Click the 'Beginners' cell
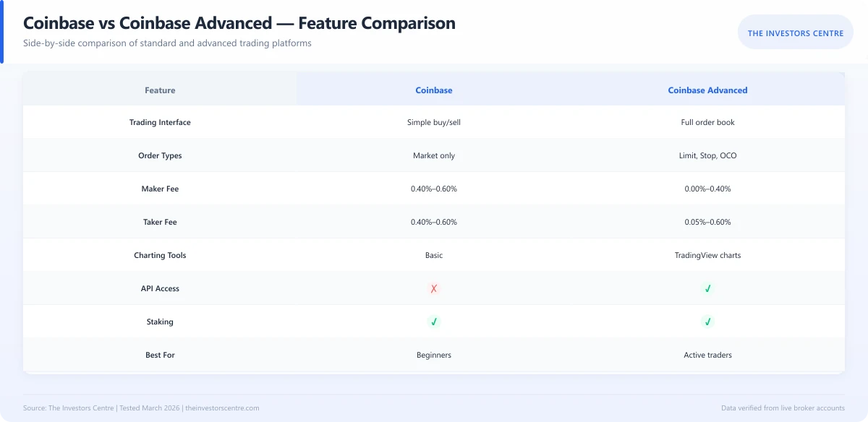Screen dimensions: 868x422 tap(434, 355)
